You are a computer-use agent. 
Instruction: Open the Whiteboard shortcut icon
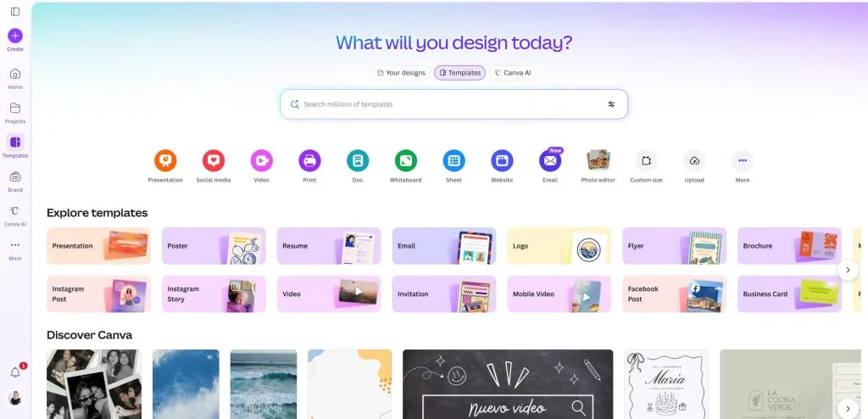pyautogui.click(x=406, y=160)
